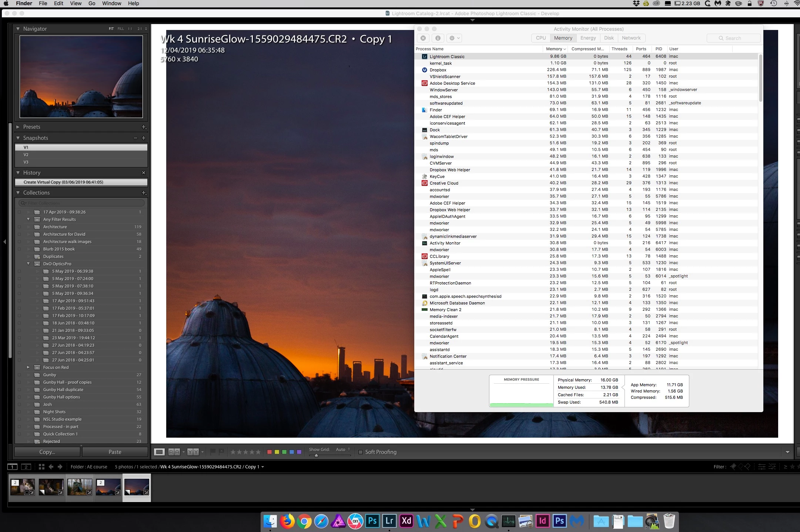Open the Window menu
Image resolution: width=800 pixels, height=532 pixels.
(x=111, y=3)
